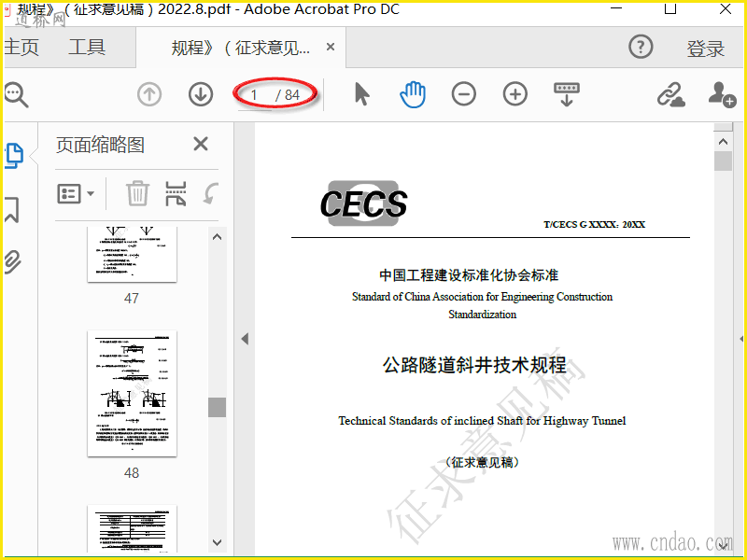The height and width of the screenshot is (560, 747).
Task: Open the bookmarks panel icon
Action: 12,209
